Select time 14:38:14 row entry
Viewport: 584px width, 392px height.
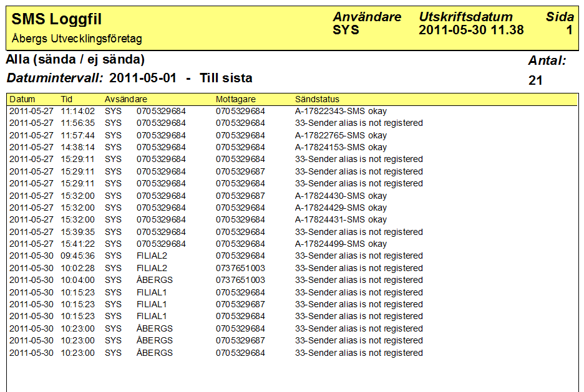(78, 147)
